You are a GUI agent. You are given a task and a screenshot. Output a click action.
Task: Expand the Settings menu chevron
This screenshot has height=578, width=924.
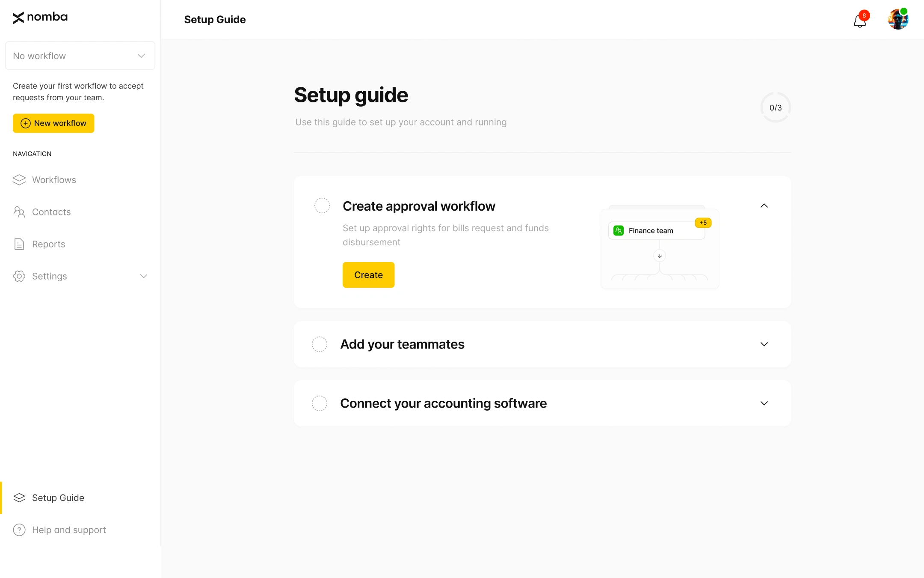pyautogui.click(x=144, y=276)
